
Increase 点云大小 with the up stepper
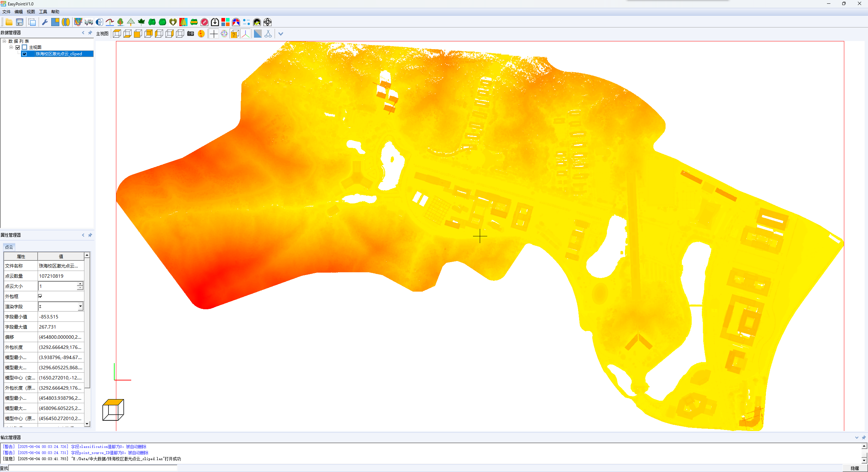point(80,284)
